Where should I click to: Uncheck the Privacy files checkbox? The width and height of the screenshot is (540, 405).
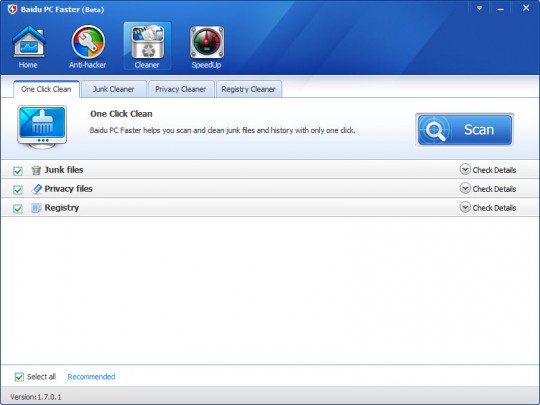tap(18, 190)
